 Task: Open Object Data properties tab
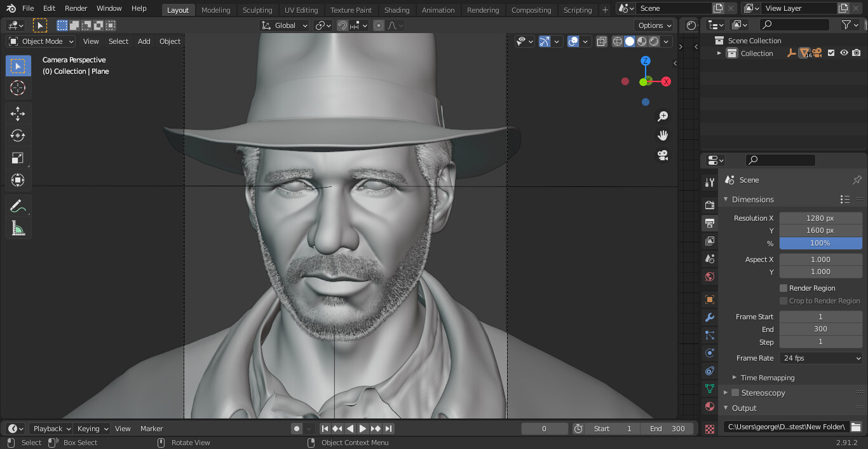point(710,388)
